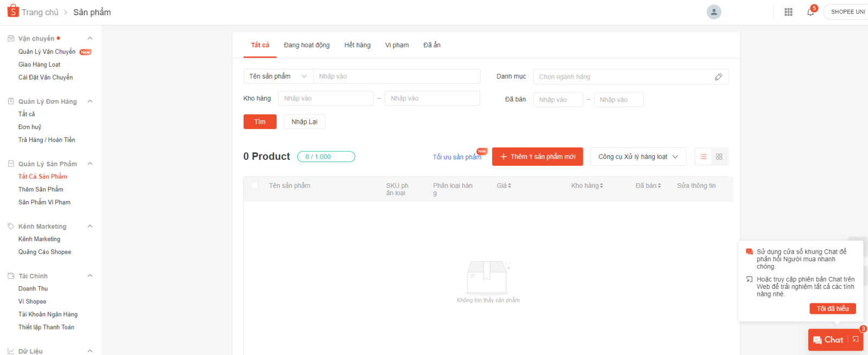Open the Tên sản phẩm search-type dropdown
The image size is (868, 355).
pyautogui.click(x=278, y=76)
